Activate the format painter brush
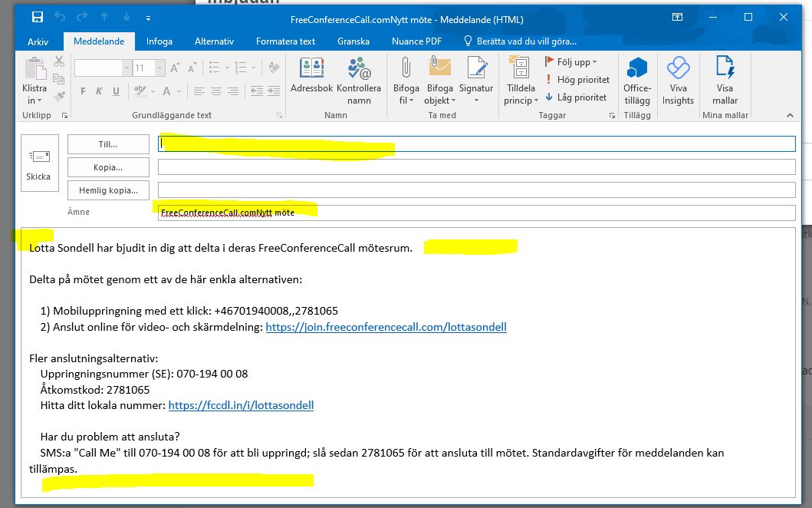The image size is (812, 508). [59, 96]
